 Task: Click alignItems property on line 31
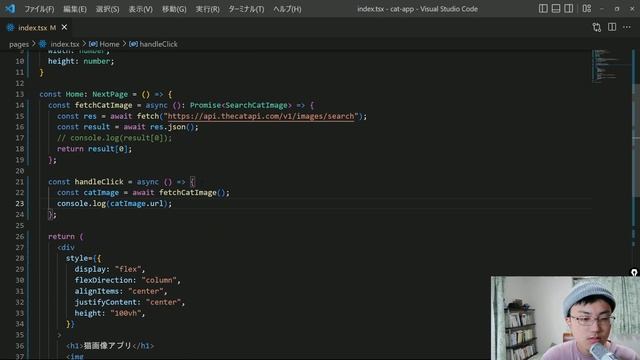pyautogui.click(x=97, y=291)
